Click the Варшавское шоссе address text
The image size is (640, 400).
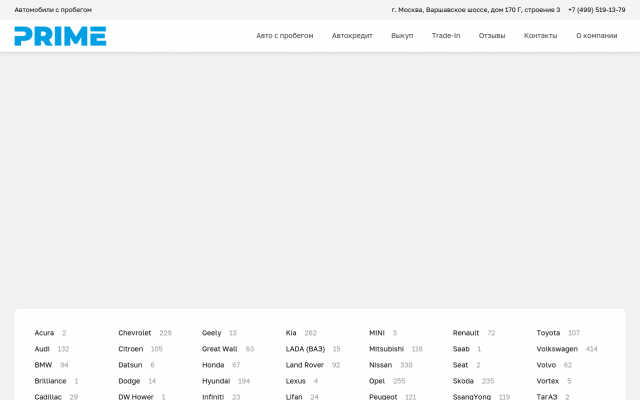[x=476, y=9]
